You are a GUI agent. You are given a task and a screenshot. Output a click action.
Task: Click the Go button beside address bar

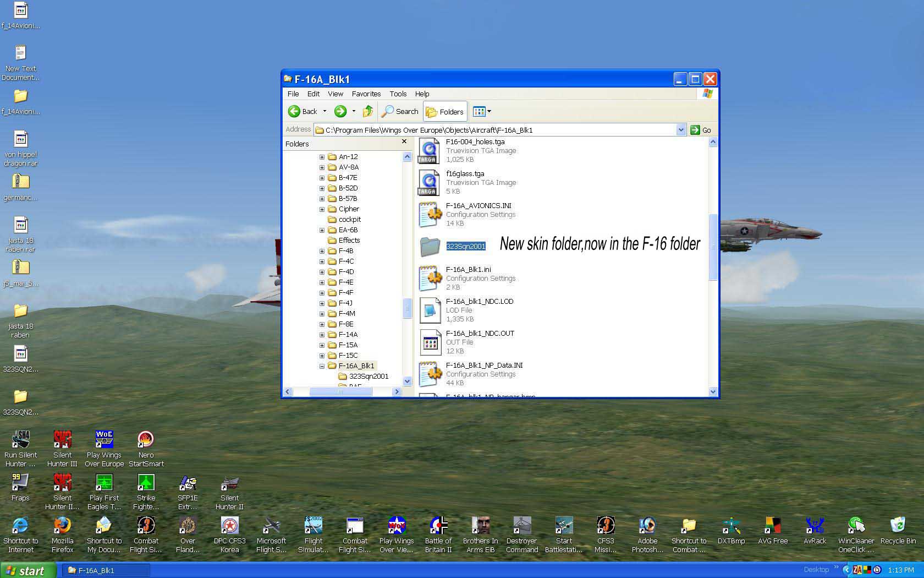[701, 130]
